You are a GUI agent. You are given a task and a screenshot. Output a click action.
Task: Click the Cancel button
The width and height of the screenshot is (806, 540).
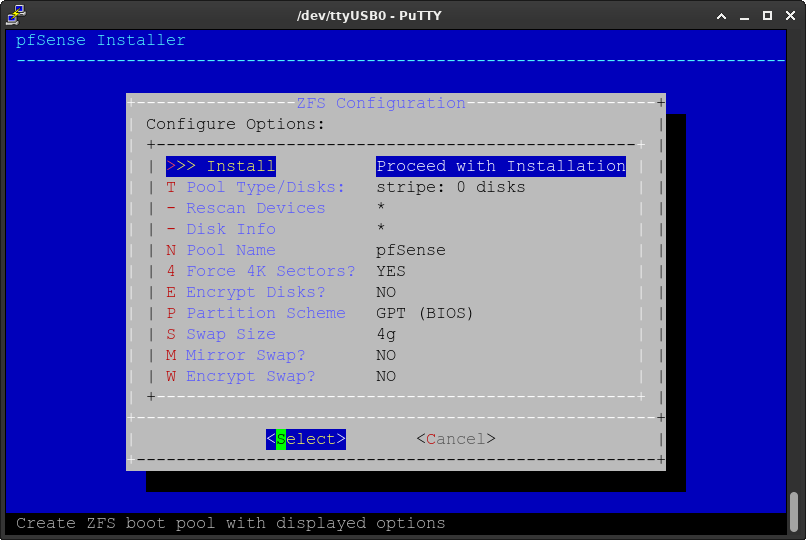456,440
